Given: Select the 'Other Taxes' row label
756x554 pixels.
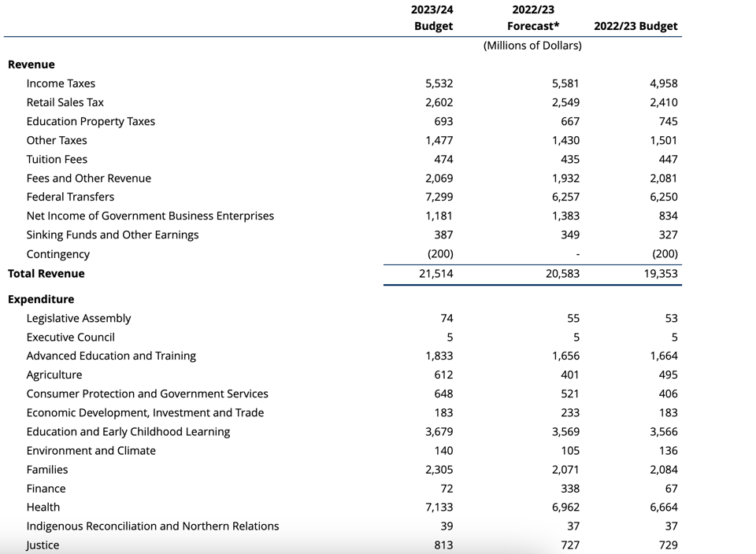Looking at the screenshot, I should pos(57,140).
